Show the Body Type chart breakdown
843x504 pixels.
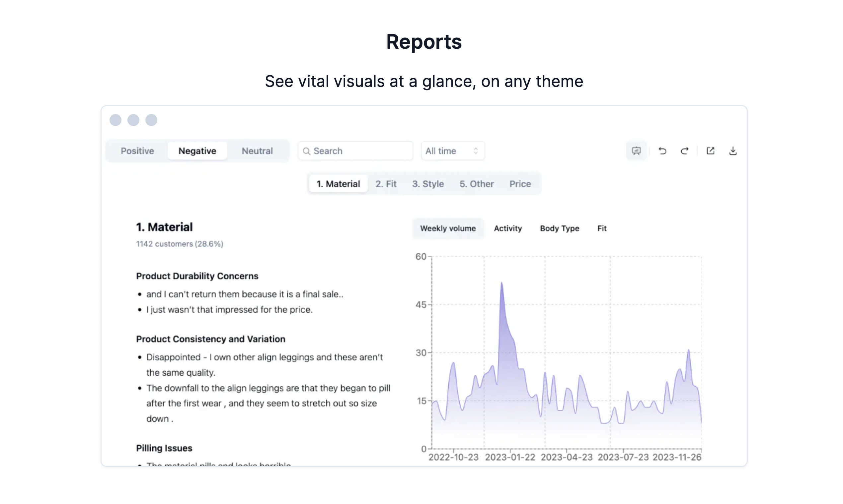559,228
